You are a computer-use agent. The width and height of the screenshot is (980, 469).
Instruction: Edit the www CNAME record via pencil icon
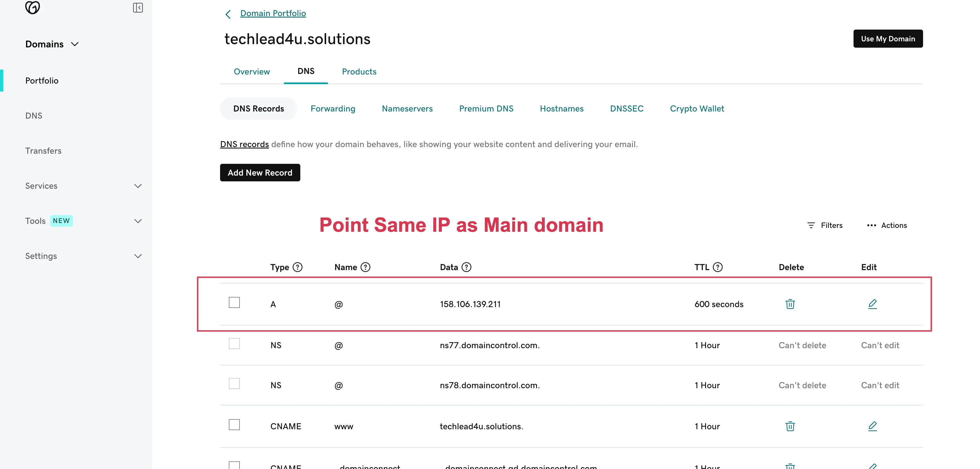[x=873, y=426]
